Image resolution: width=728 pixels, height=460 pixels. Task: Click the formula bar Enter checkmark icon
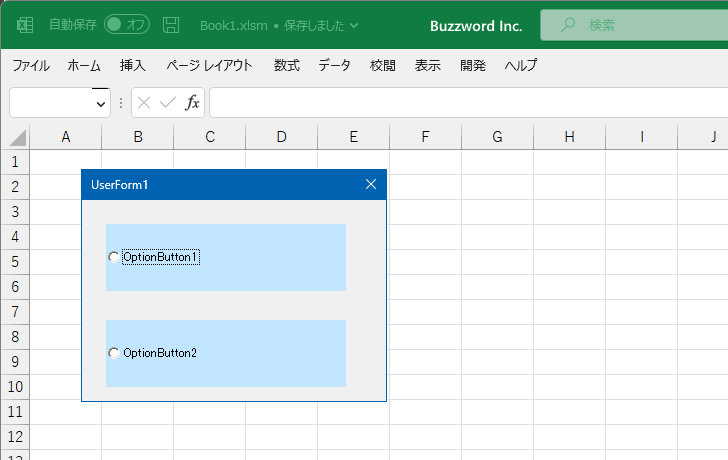(x=168, y=103)
